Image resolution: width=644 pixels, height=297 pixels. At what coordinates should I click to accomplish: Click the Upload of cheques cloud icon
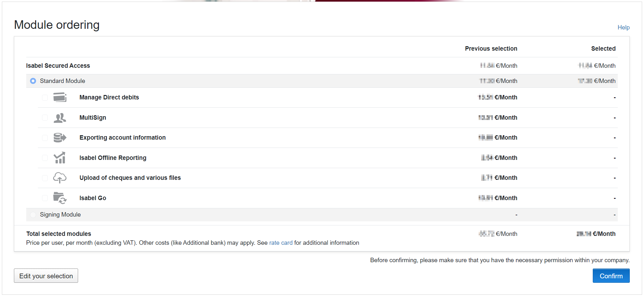(60, 178)
